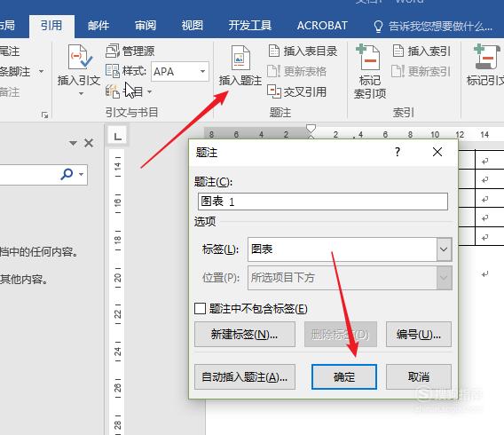
Task: Click the 删除标签(D) button
Action: coord(341,335)
